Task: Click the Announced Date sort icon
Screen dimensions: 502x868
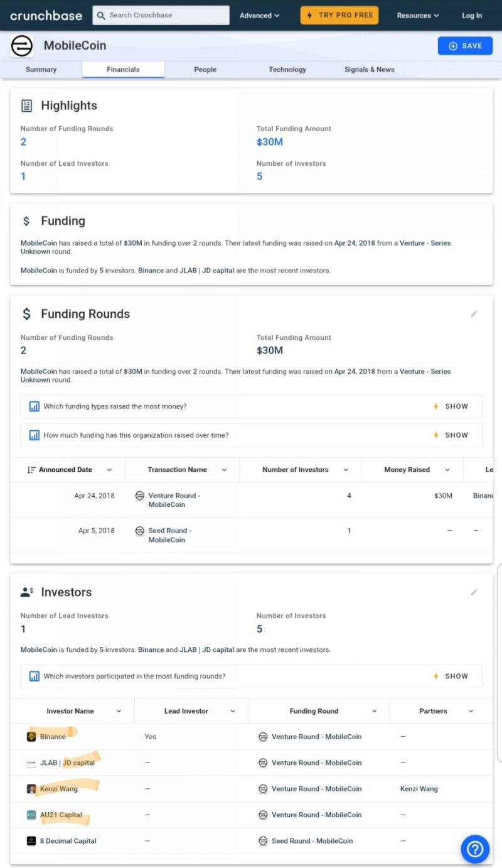Action: click(31, 470)
